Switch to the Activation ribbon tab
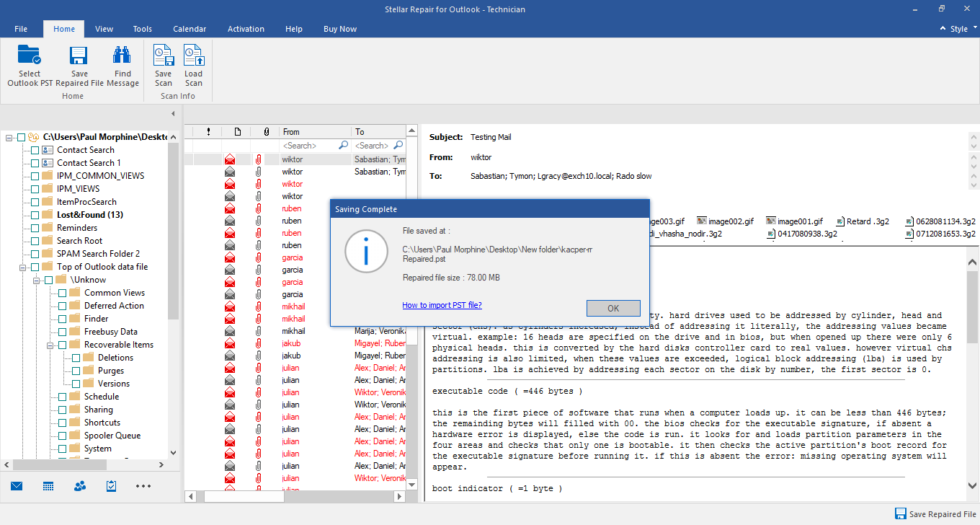The width and height of the screenshot is (980, 525). click(246, 29)
